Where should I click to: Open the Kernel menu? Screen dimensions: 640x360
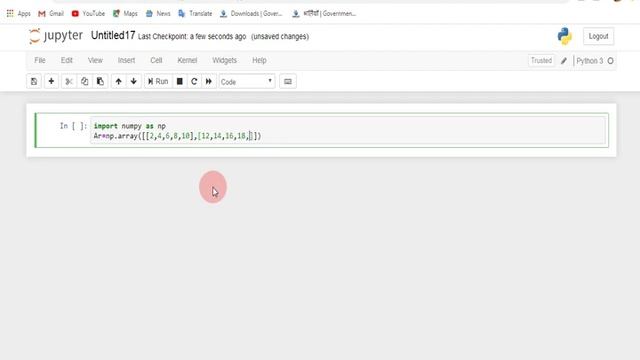(187, 60)
